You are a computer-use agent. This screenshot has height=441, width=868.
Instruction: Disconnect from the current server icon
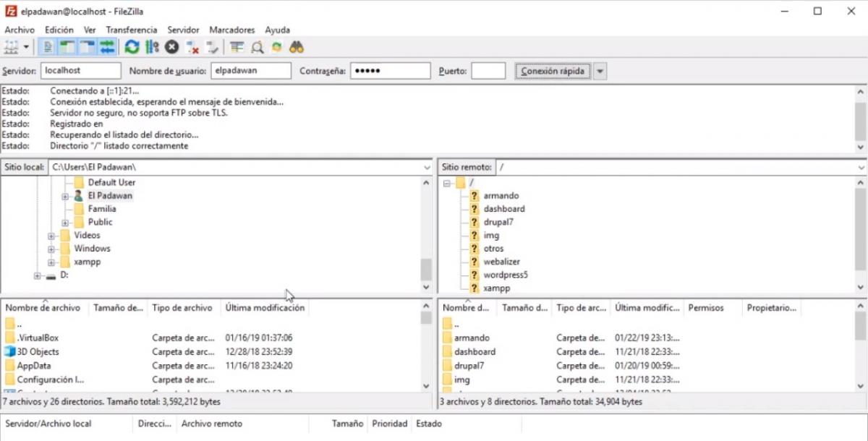click(x=192, y=48)
